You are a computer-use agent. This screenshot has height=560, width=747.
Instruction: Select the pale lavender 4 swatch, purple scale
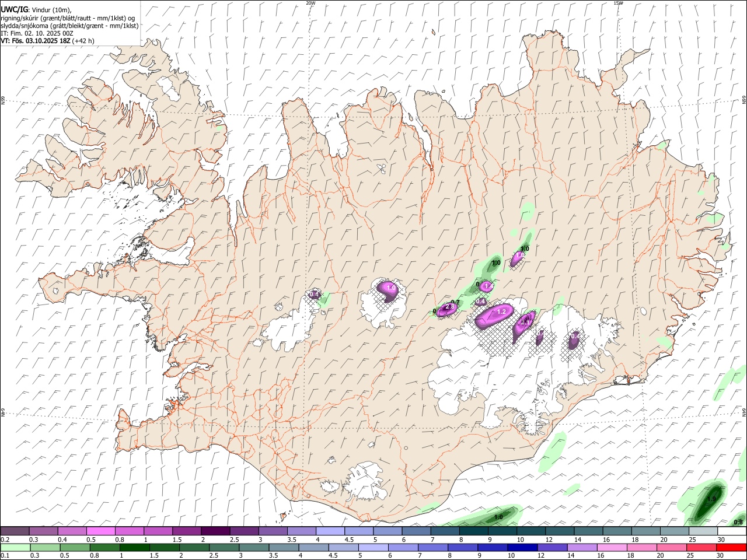tap(330, 531)
